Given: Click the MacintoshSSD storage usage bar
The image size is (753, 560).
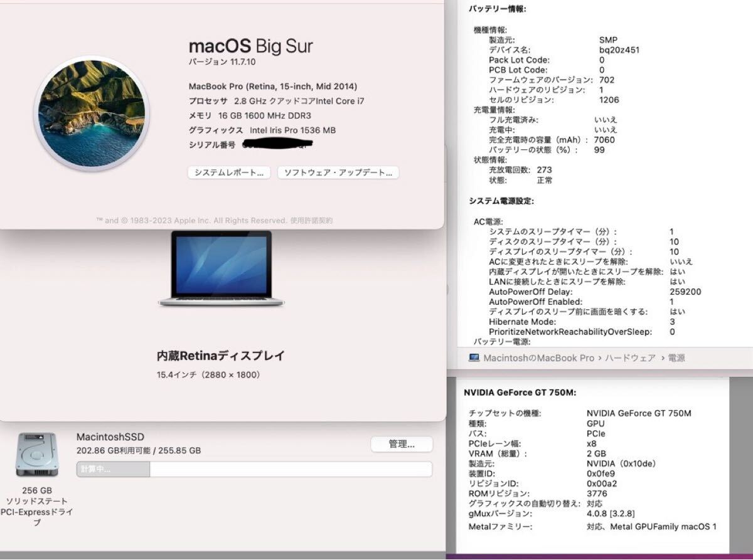Looking at the screenshot, I should point(254,469).
